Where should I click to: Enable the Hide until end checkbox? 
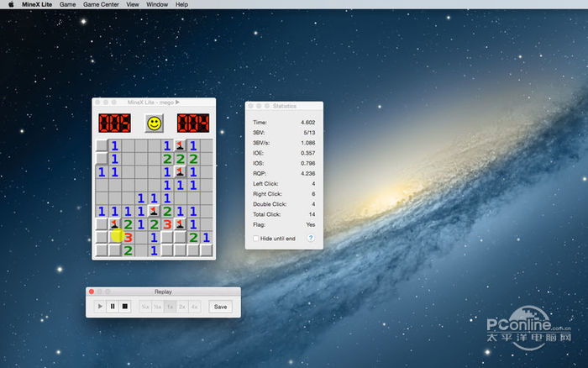click(x=256, y=239)
